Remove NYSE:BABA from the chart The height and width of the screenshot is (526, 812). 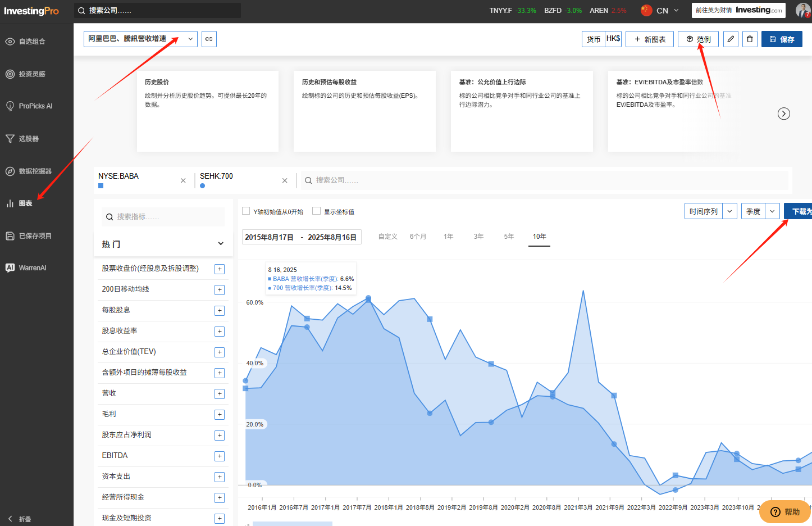click(183, 180)
